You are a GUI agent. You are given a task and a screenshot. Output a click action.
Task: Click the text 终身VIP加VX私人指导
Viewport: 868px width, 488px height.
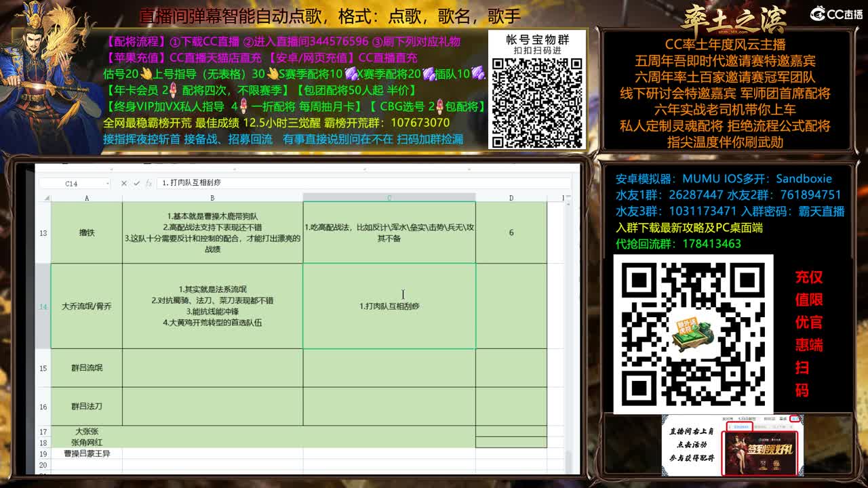coord(169,106)
